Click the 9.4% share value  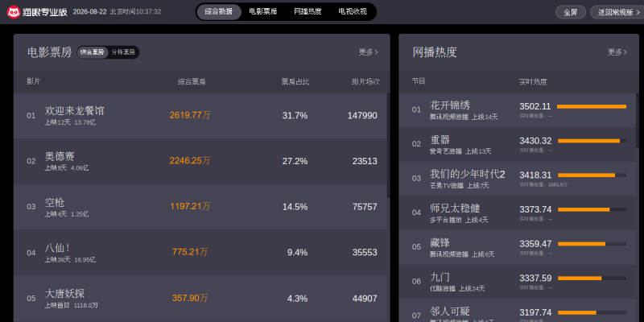click(x=297, y=253)
